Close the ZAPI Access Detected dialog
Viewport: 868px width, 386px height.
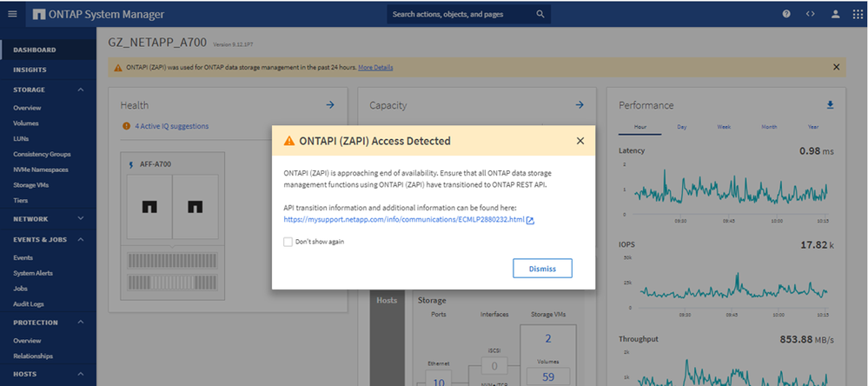pyautogui.click(x=580, y=141)
